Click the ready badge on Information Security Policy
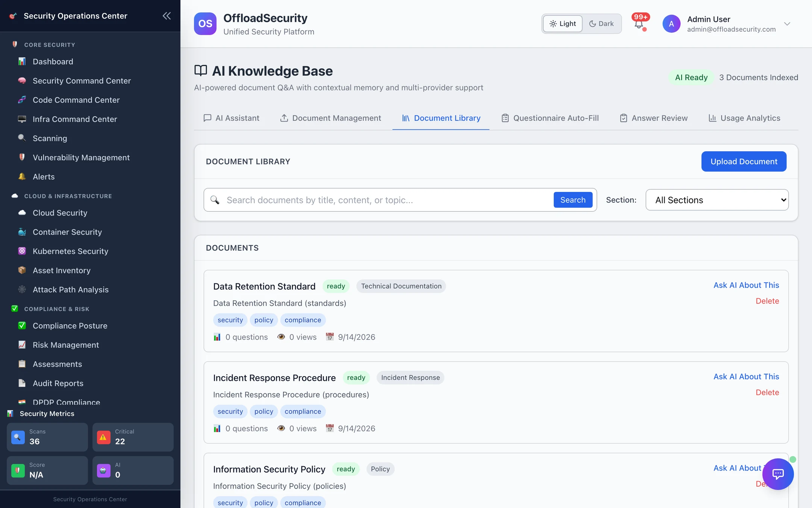 346,469
